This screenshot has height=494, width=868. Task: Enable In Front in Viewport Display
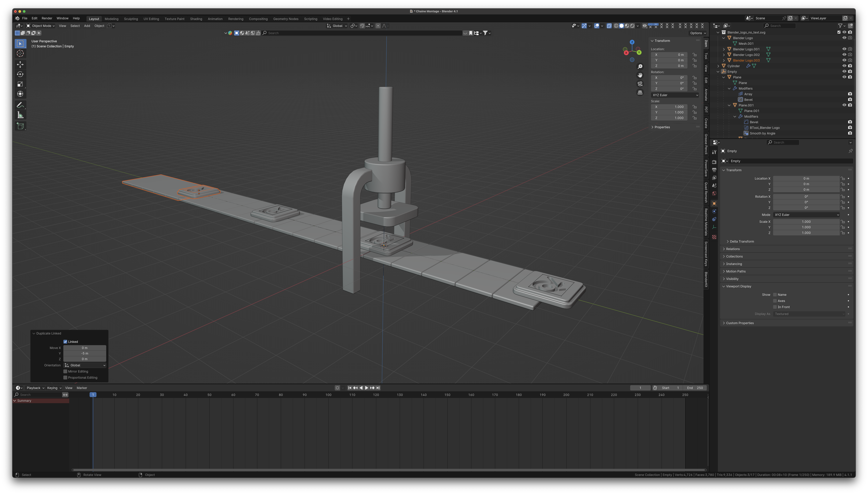[775, 307]
